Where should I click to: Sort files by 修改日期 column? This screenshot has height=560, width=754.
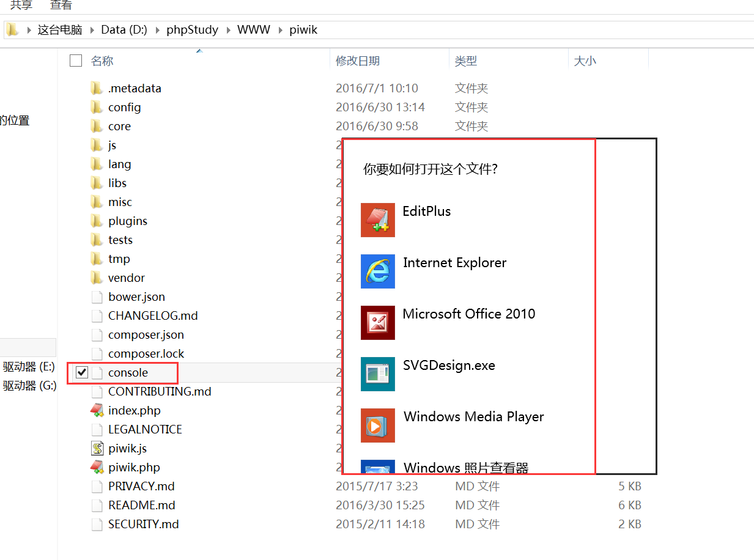coord(358,61)
